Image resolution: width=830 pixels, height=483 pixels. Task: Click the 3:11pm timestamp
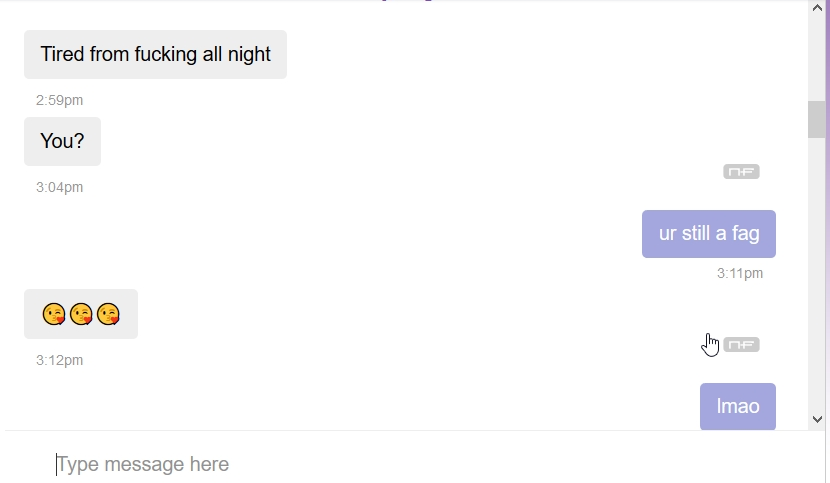point(740,273)
